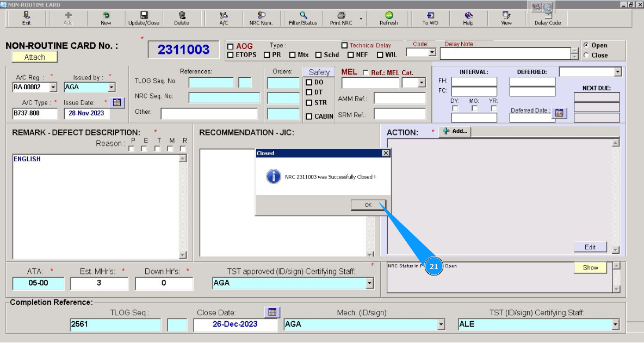Expand the A/C Reg. dropdown

tap(53, 87)
